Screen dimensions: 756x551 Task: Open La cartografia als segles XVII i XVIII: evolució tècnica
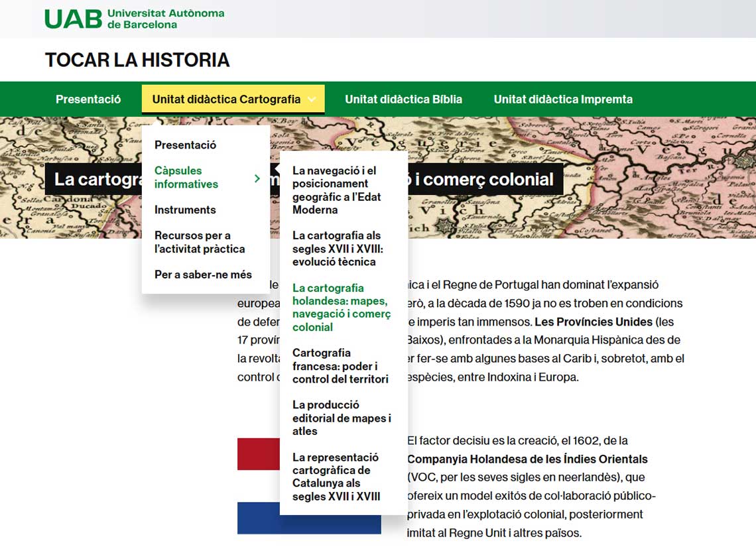(338, 249)
